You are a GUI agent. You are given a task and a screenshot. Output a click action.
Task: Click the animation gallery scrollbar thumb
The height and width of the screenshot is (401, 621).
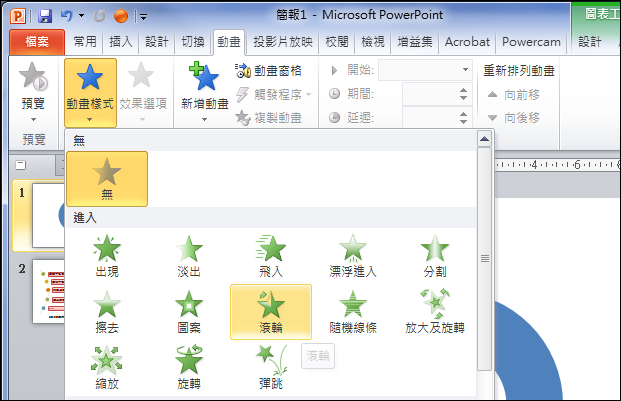click(484, 259)
